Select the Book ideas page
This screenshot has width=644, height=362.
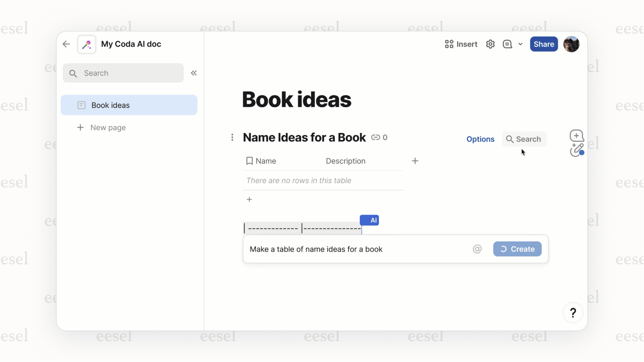(x=110, y=105)
